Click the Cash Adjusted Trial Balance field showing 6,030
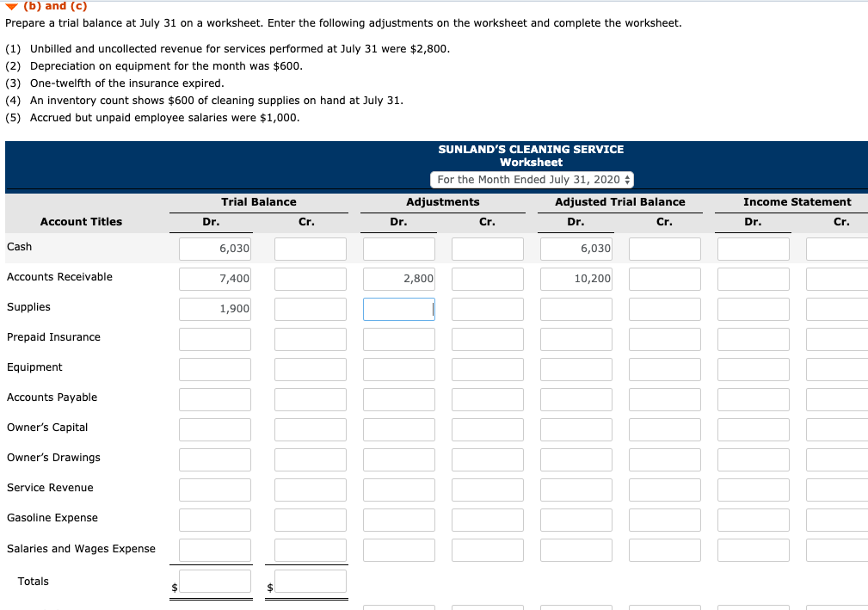Screen dimensions: 868x610 [576, 248]
